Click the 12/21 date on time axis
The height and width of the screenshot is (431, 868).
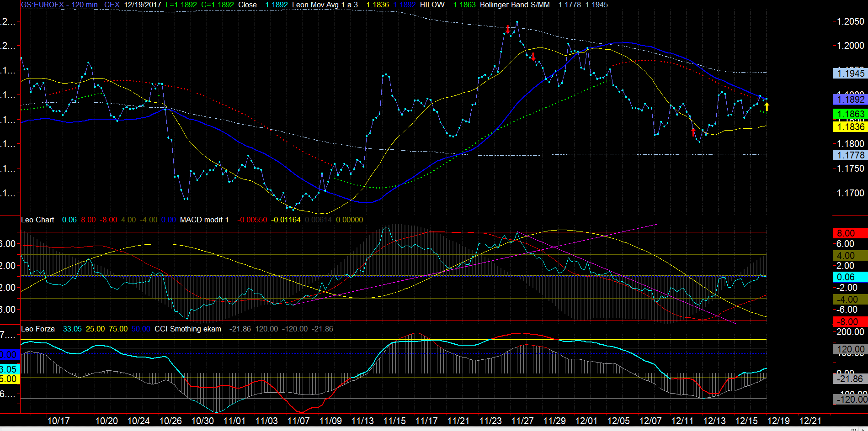coord(810,421)
